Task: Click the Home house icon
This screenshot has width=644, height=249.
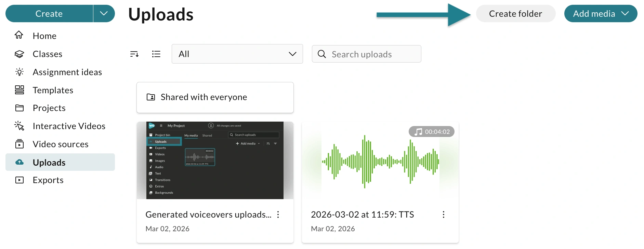Action: 19,35
